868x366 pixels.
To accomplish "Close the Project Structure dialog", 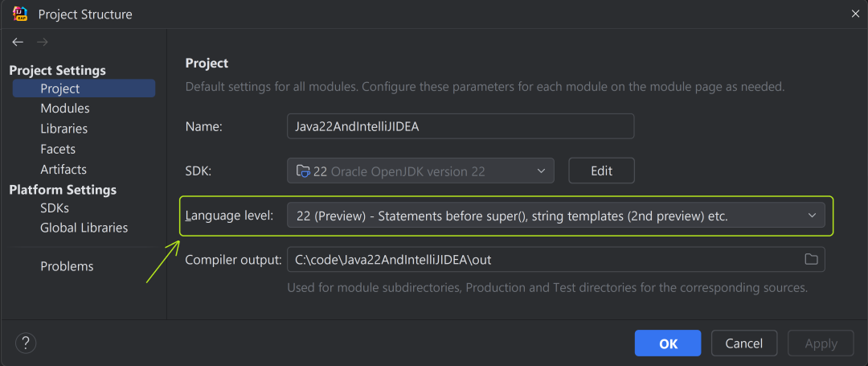I will coord(854,14).
